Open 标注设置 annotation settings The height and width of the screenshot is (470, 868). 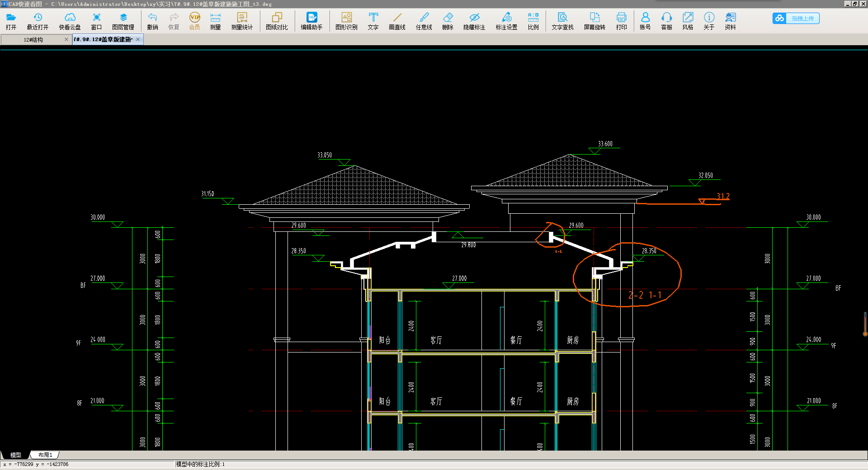506,21
